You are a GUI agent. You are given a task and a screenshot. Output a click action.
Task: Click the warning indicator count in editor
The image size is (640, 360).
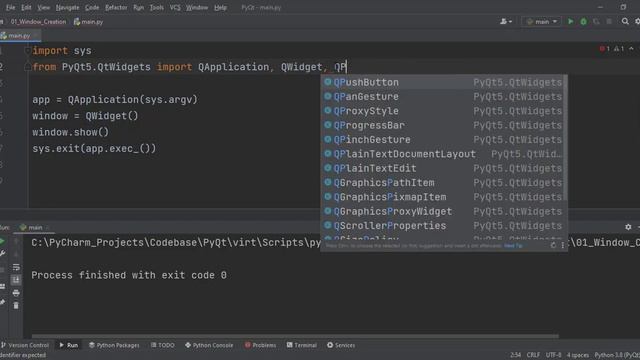[x=619, y=49]
